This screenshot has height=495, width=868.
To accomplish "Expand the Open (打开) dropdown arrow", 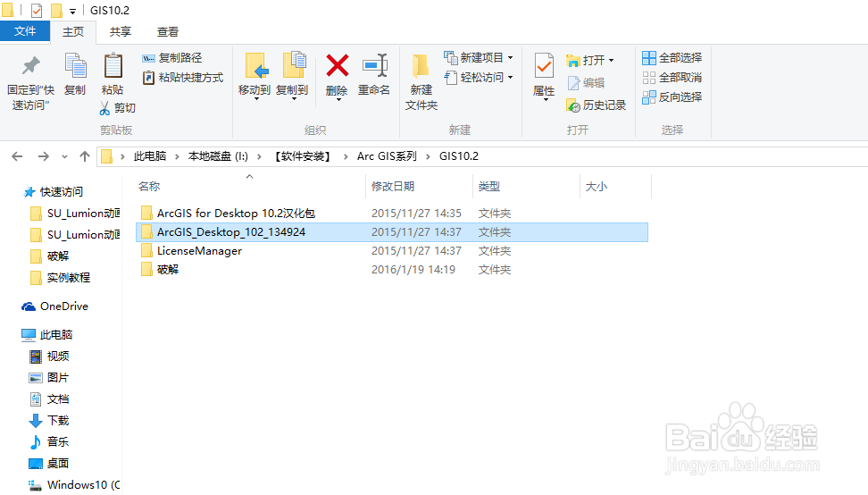I will point(611,60).
